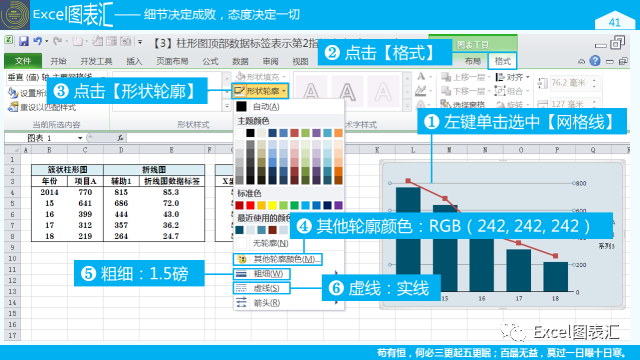The image size is (640, 360).
Task: Click the 其他轮廓颜色 palette icon entry
Action: 278,259
